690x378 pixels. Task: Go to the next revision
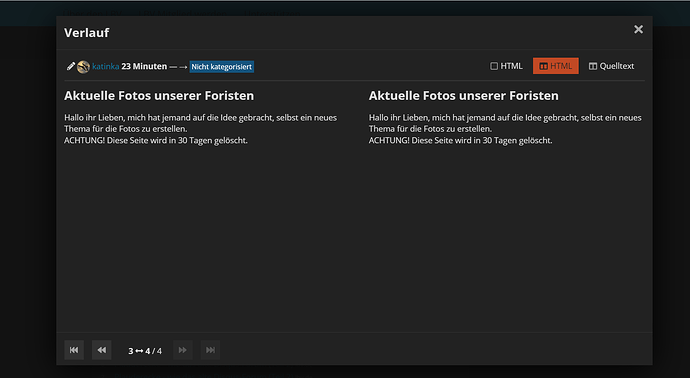pyautogui.click(x=183, y=350)
